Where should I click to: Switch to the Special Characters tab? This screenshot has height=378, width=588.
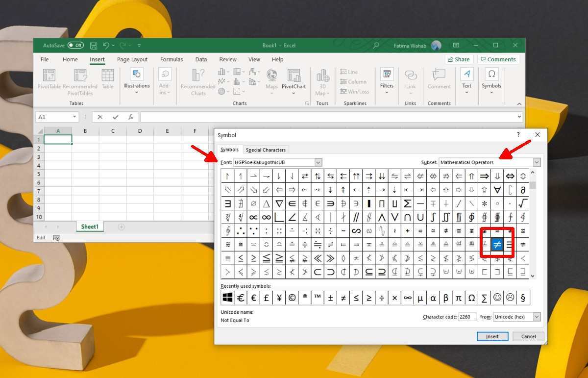tap(266, 150)
